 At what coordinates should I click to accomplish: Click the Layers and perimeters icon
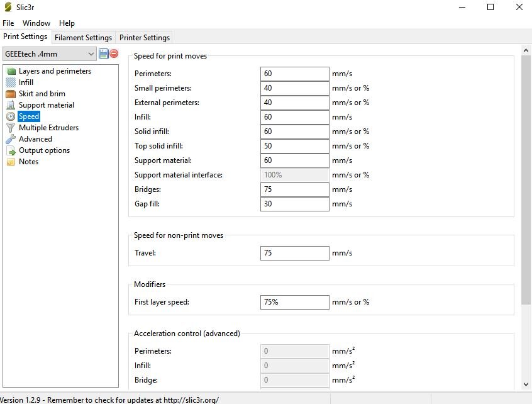tap(11, 71)
